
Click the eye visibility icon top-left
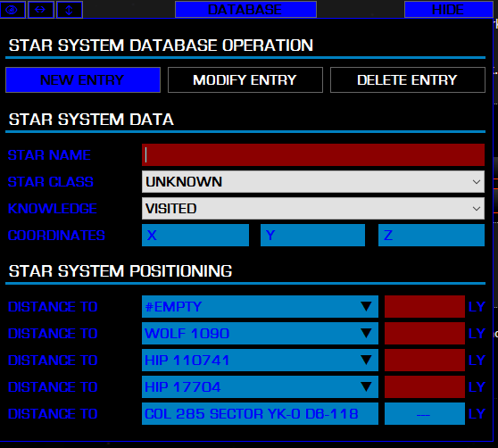(x=12, y=10)
